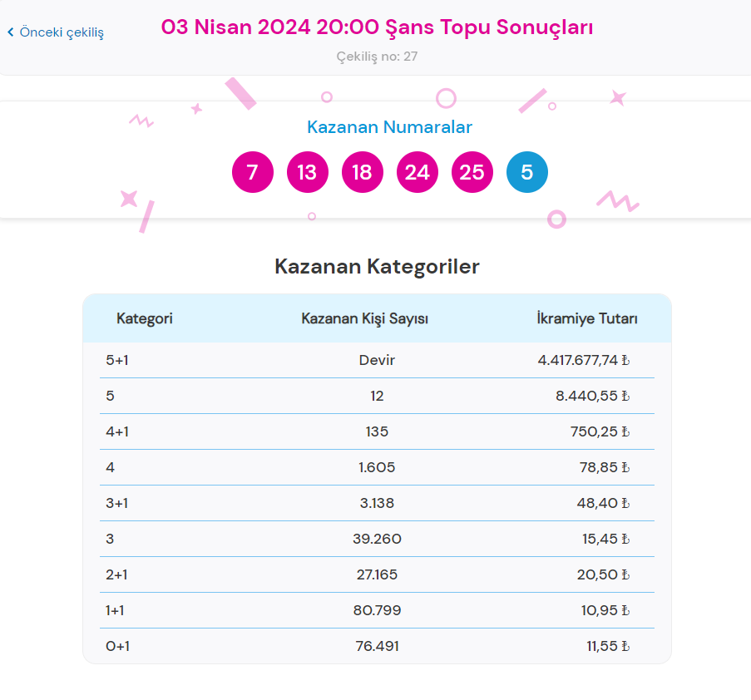Click the winning number ball 7
751x700 pixels.
click(252, 172)
